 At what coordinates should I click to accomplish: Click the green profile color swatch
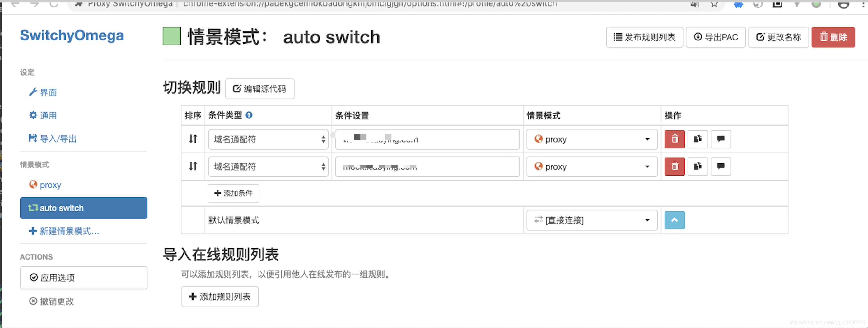coord(171,36)
